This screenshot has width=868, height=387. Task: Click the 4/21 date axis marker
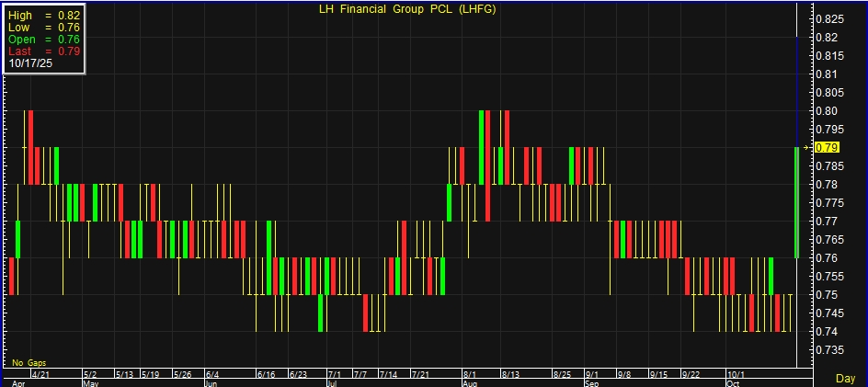point(40,375)
